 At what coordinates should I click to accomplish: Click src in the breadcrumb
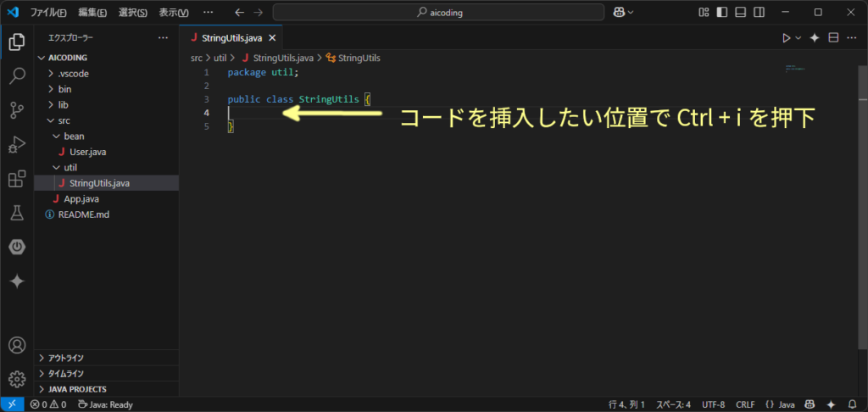tap(197, 58)
